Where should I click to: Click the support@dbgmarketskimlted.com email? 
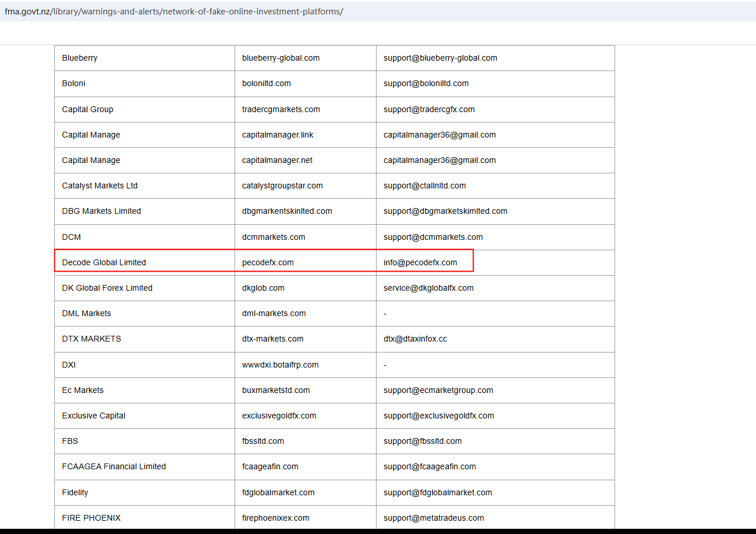pos(445,211)
